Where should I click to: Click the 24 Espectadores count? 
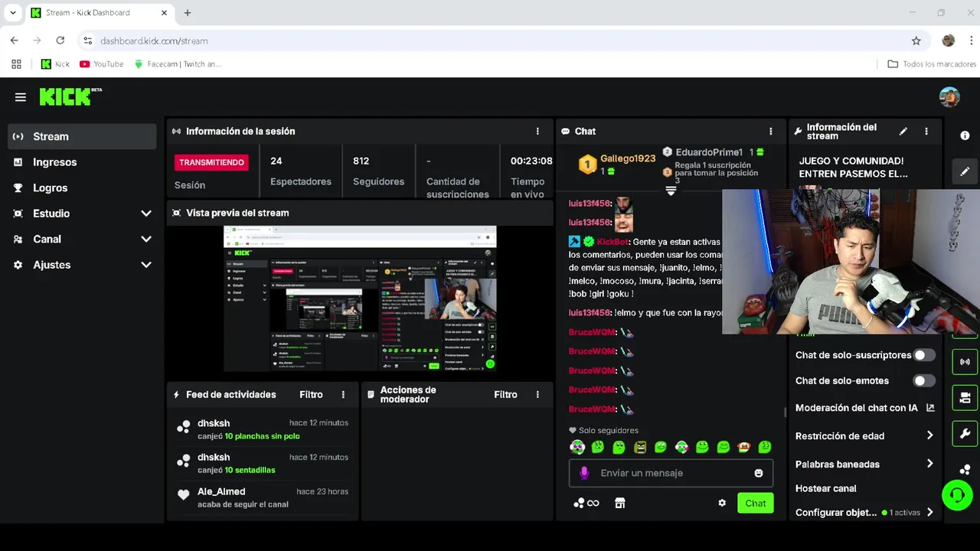[x=300, y=171]
